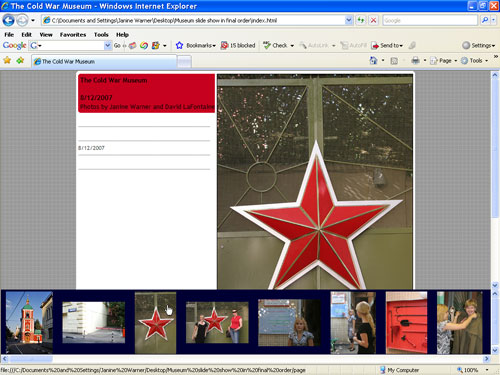
Task: Open the Home icon in command bar
Action: pos(373,60)
